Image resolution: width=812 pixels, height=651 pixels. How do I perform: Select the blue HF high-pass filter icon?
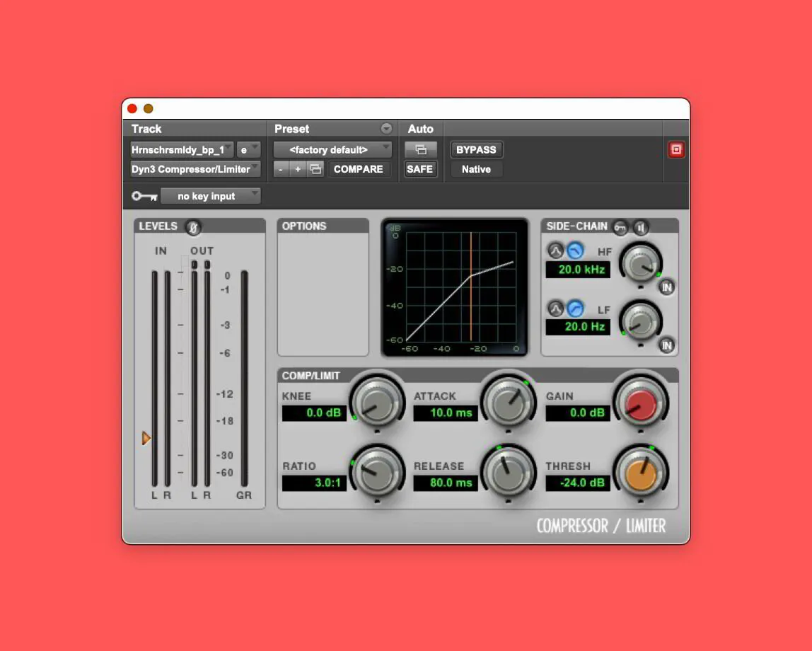(x=574, y=250)
